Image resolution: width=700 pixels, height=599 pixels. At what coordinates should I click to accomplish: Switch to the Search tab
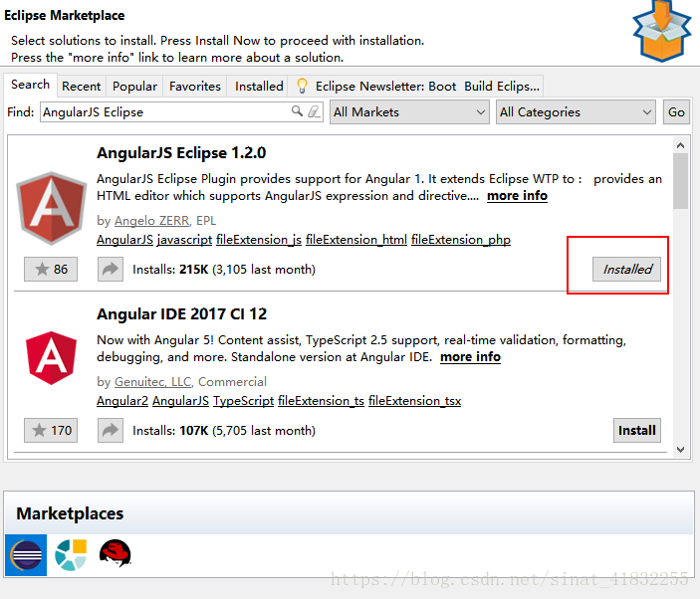(30, 85)
